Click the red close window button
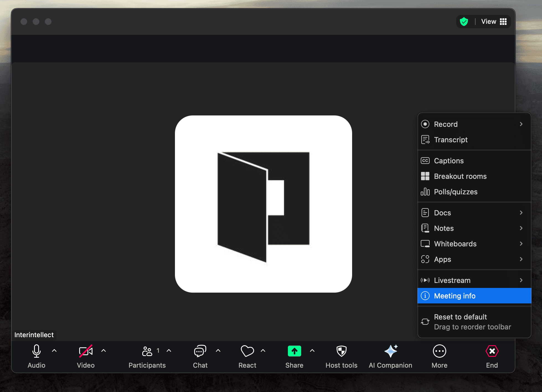 pyautogui.click(x=24, y=22)
